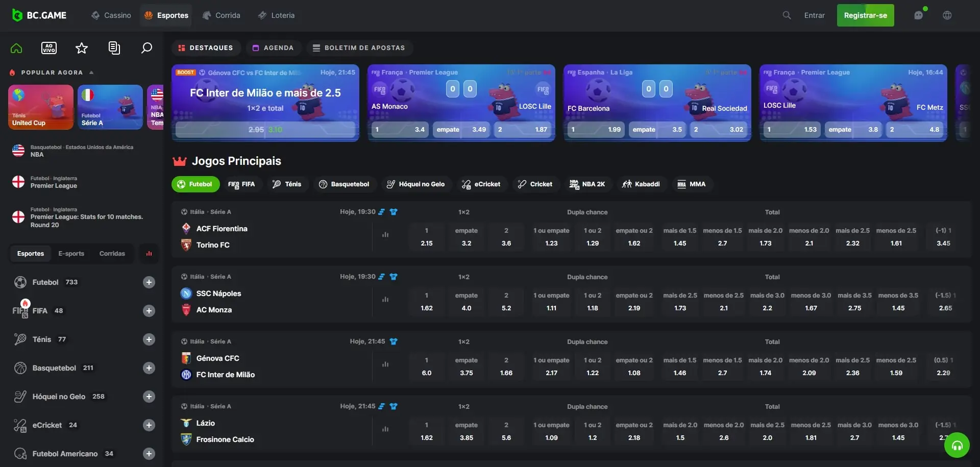Open the bet slip icon in sidebar
The height and width of the screenshot is (467, 980).
(x=114, y=48)
